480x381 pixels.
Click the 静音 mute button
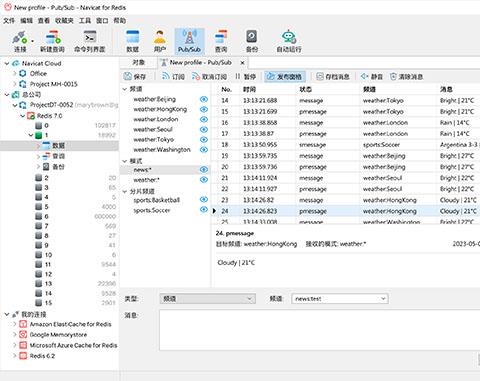pos(372,77)
